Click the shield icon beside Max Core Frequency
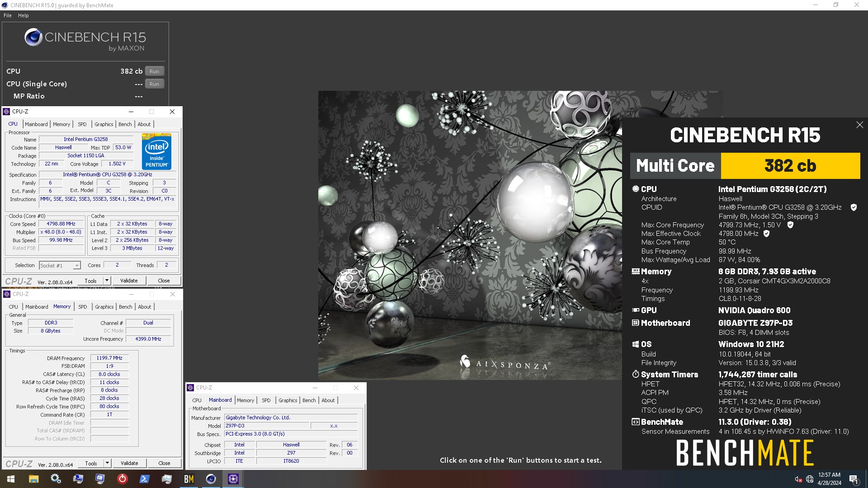Viewport: 868px width, 488px height. click(790, 225)
